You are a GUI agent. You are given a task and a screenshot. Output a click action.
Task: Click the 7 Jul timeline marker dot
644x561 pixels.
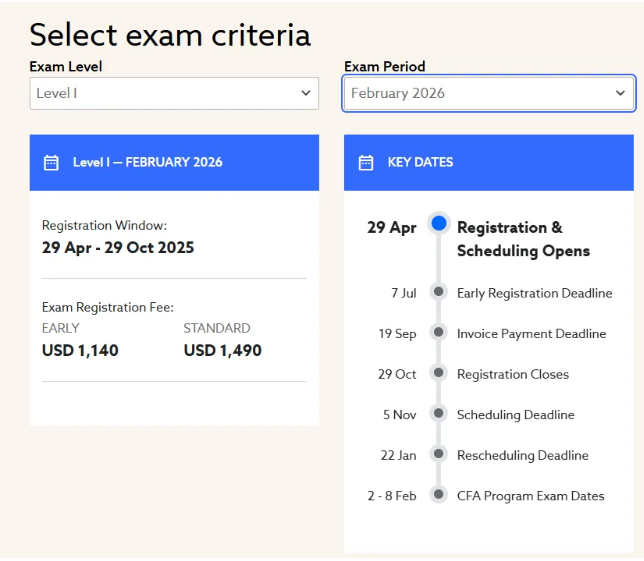pos(438,292)
